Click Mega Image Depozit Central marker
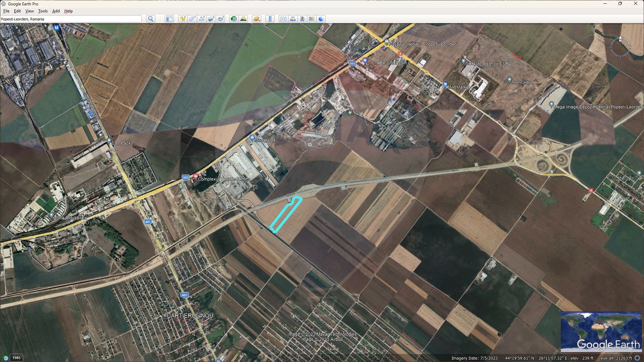This screenshot has width=644, height=362. click(551, 105)
